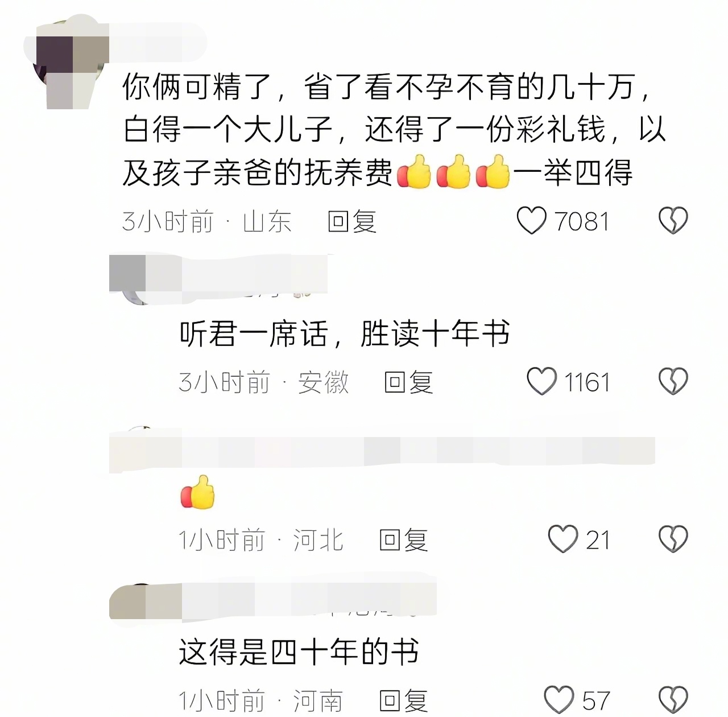Tap the thumbs-up emoji in Hebei reply
Screen dimensions: 728x717
(197, 492)
